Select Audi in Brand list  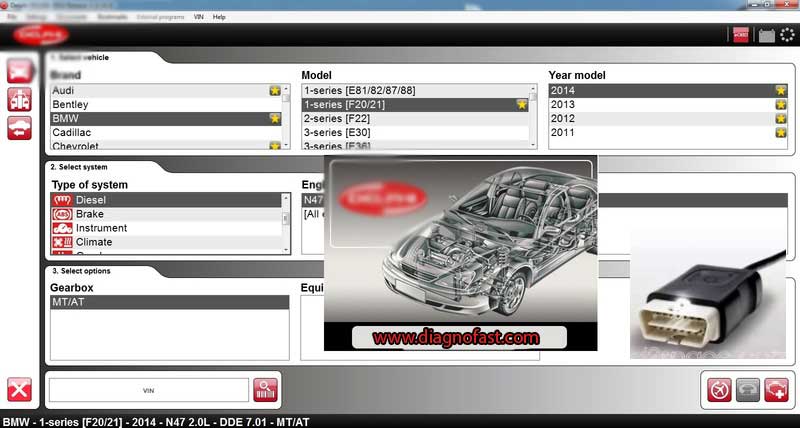(166, 91)
